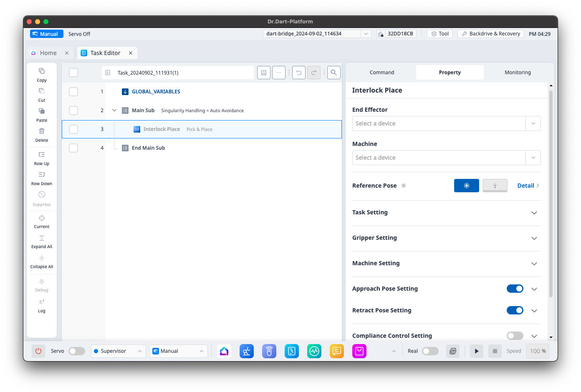
Task: Open the End Effector device dropdown
Action: click(x=446, y=123)
